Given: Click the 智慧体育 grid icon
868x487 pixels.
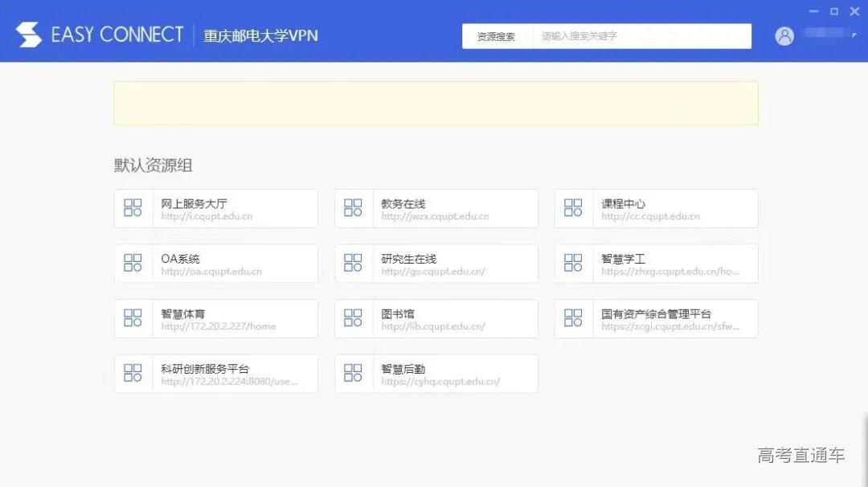Looking at the screenshot, I should [x=133, y=318].
